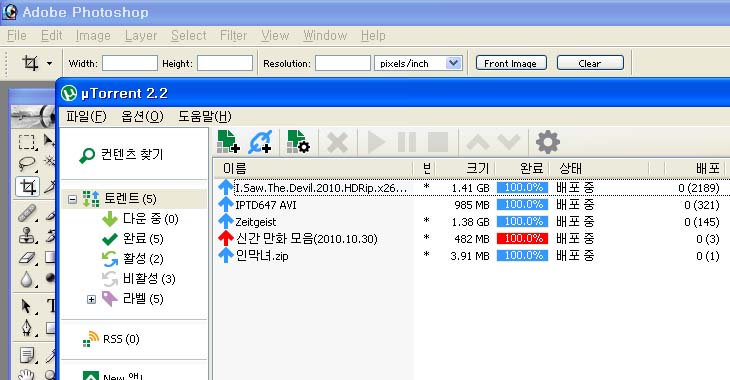
Task: Open the µTorrent 도움말(H) menu
Action: coord(205,116)
